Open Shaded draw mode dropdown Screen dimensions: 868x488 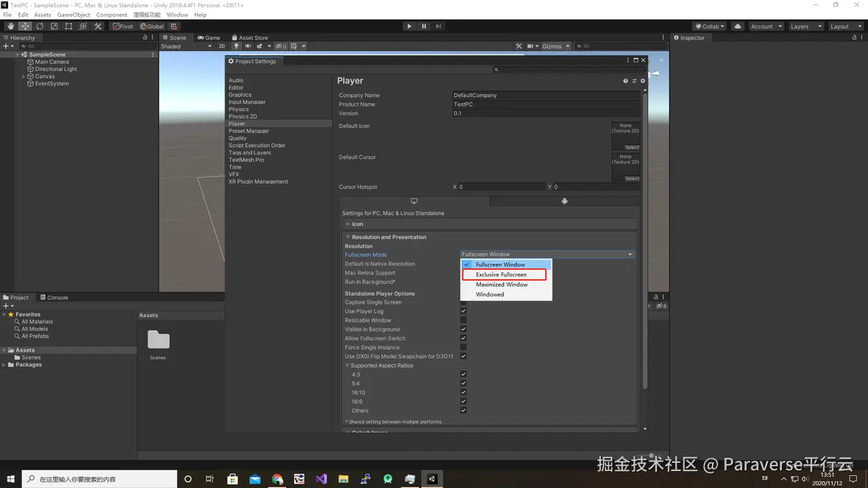click(186, 46)
